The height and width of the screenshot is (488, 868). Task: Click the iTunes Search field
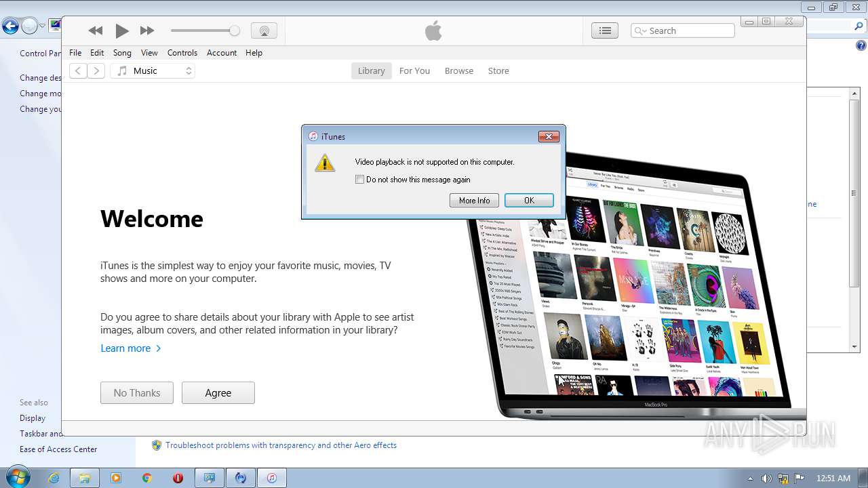683,30
